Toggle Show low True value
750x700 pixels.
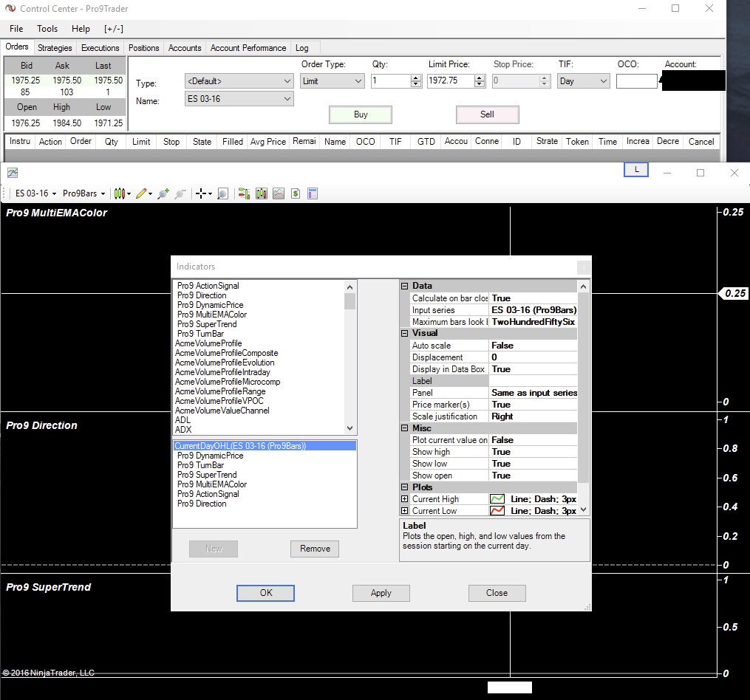click(533, 464)
